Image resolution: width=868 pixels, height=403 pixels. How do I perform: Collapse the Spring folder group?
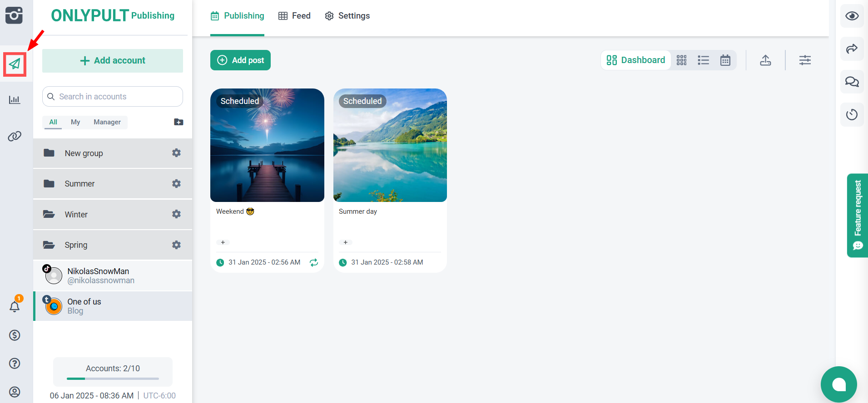(76, 245)
